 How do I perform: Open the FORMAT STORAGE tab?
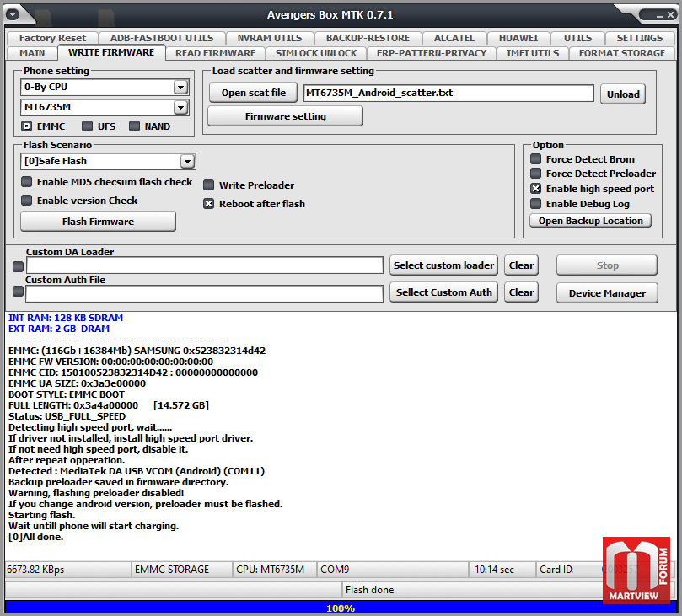tap(621, 53)
